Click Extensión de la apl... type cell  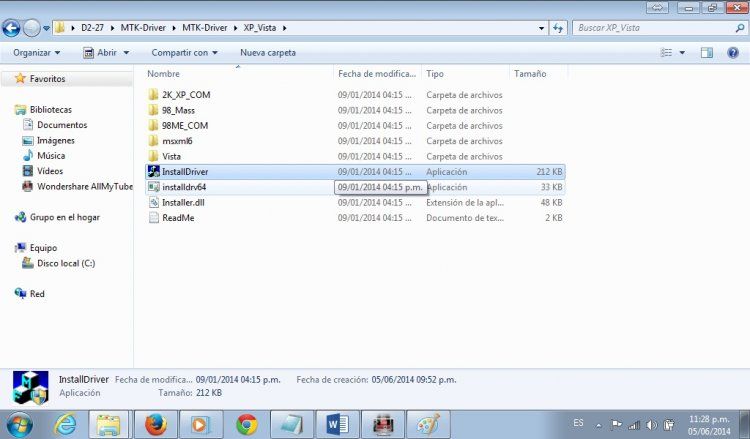click(x=465, y=202)
